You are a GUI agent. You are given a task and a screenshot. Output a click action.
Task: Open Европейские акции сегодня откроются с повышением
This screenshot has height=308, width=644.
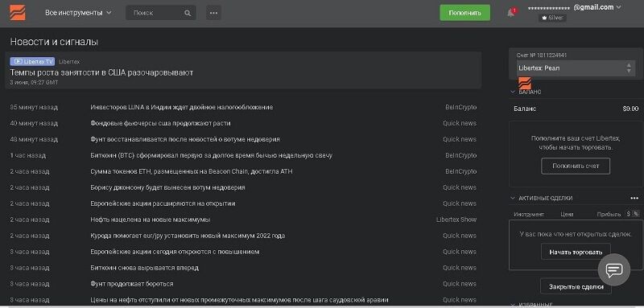click(175, 252)
